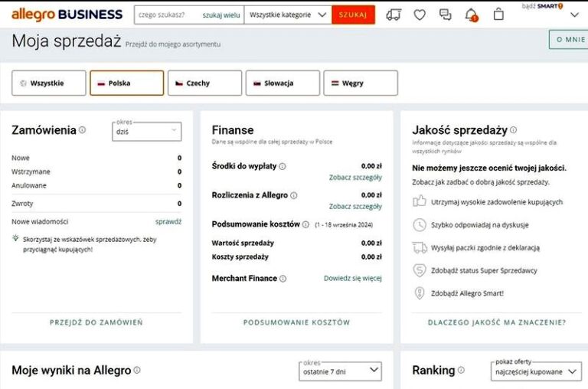
Task: Click info icon next to Merchant Finance
Action: coord(283,278)
